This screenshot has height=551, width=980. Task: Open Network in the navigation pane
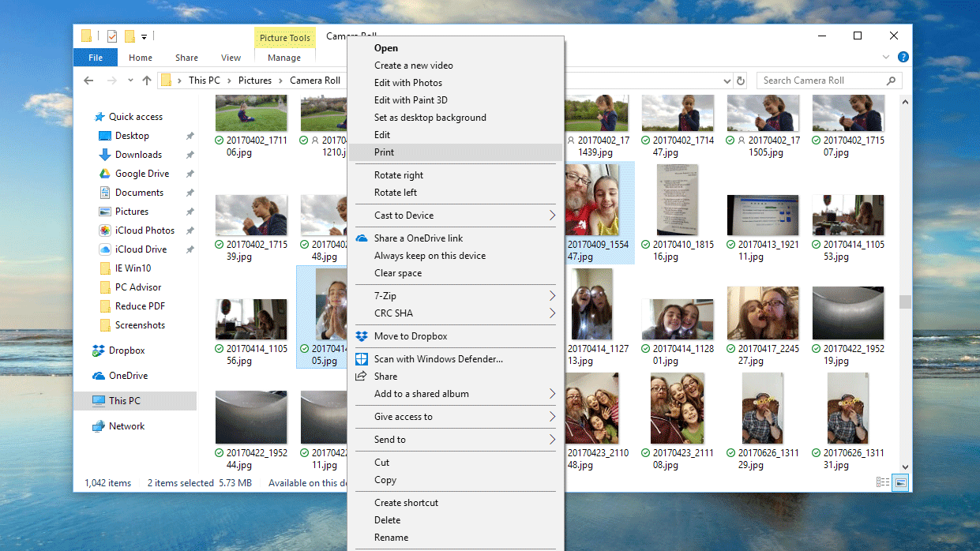(x=118, y=426)
